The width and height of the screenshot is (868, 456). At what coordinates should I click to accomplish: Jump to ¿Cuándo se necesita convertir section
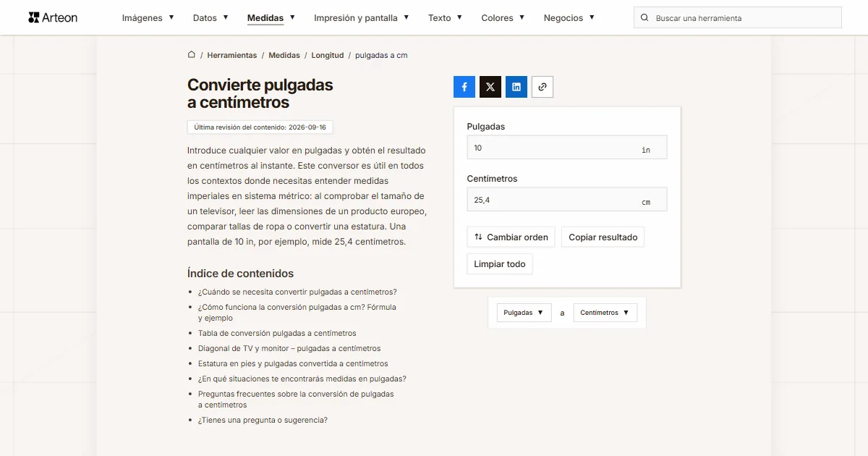pyautogui.click(x=297, y=292)
